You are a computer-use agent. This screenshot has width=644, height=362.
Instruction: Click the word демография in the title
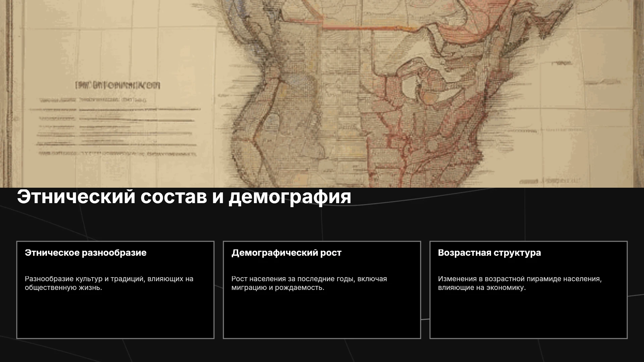tap(290, 197)
